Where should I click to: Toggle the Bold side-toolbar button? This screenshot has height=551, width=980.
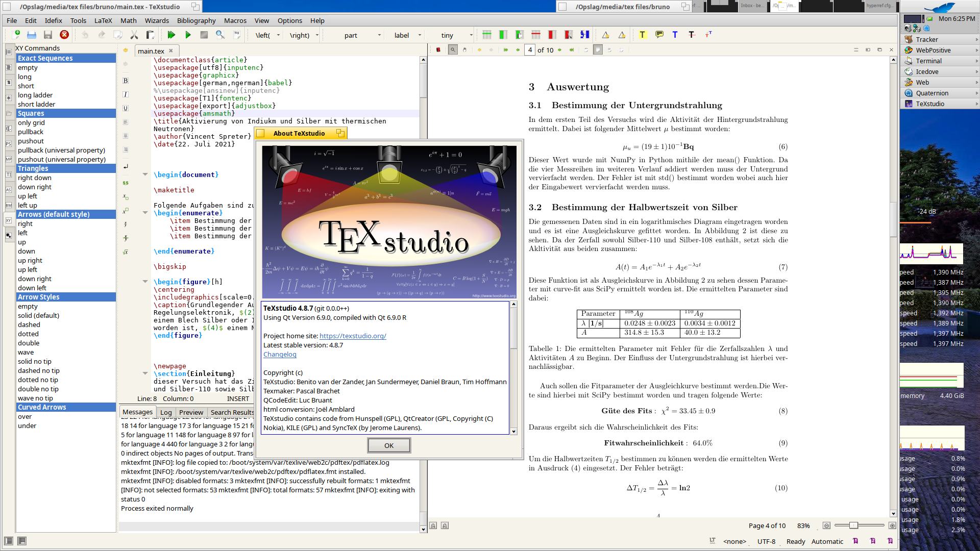(x=126, y=81)
